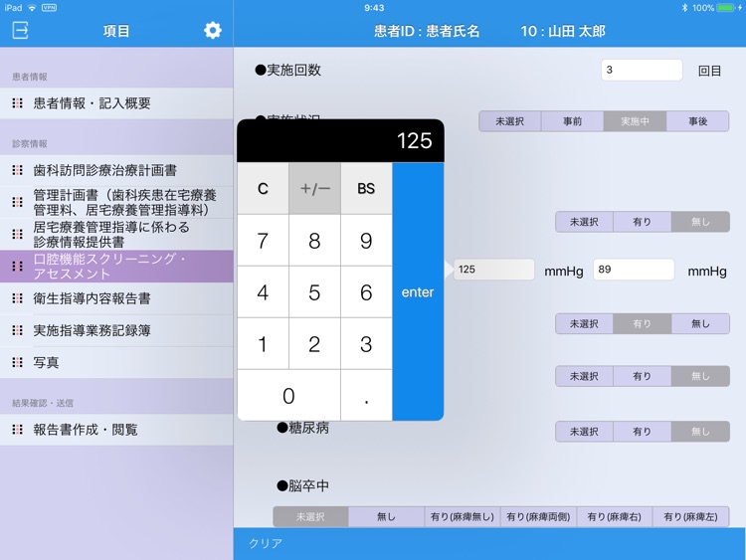Image resolution: width=746 pixels, height=560 pixels.
Task: Select 未選択 for 脳卒中
Action: tap(310, 516)
